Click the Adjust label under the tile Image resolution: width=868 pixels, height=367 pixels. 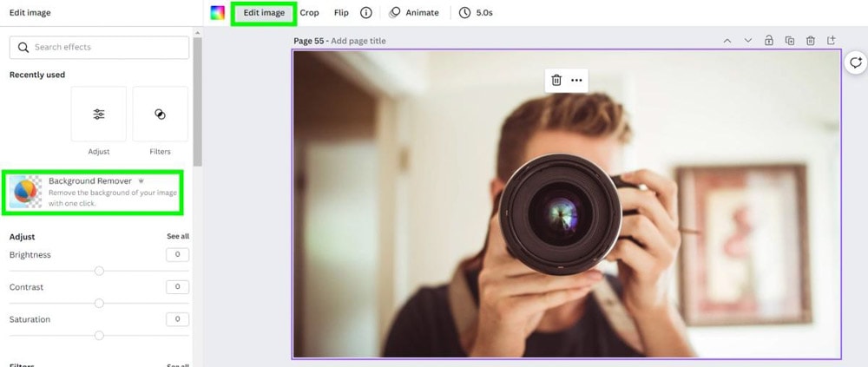pos(99,152)
